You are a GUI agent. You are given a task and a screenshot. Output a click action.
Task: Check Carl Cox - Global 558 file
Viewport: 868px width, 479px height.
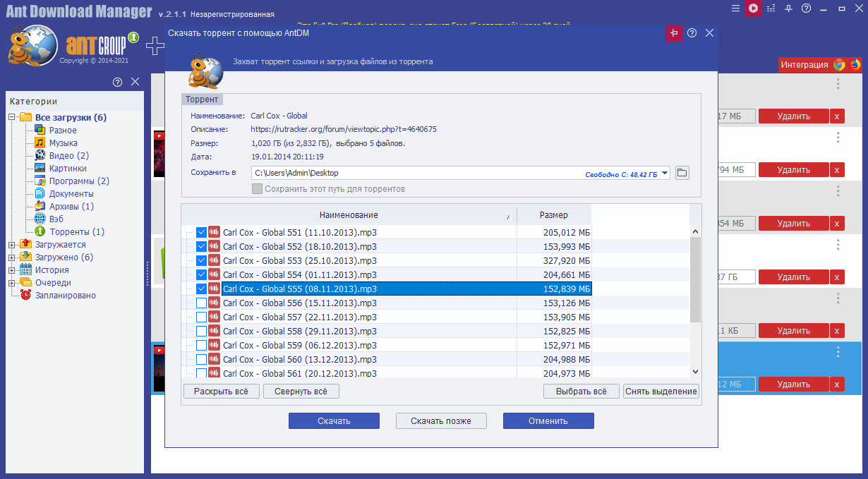[x=202, y=331]
